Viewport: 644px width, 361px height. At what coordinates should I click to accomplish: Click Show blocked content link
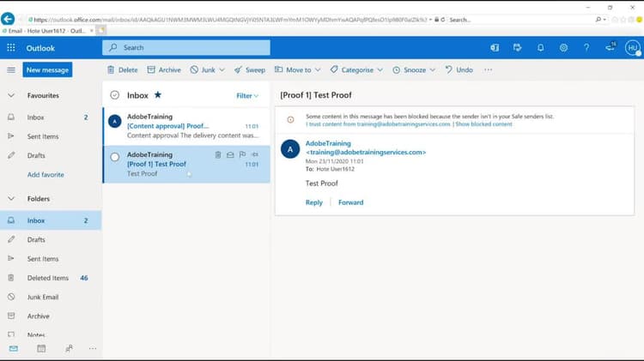coord(483,124)
